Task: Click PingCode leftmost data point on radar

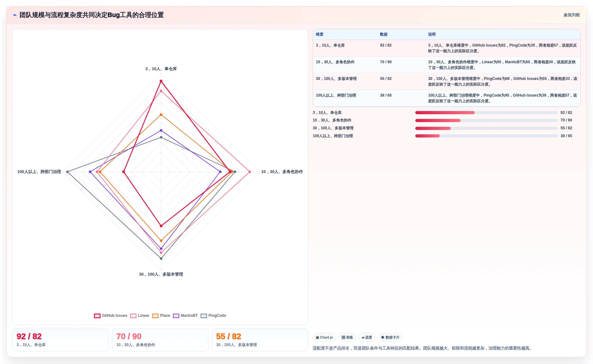Action: click(x=68, y=172)
